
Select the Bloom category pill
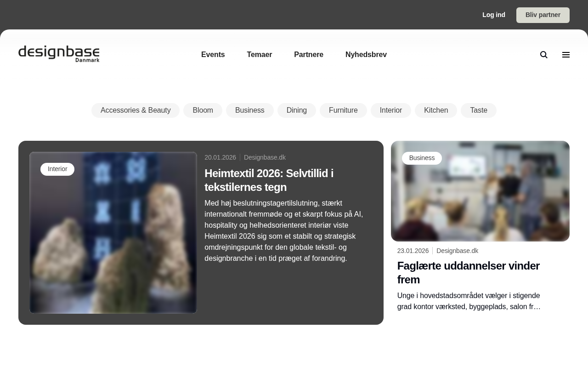(203, 110)
